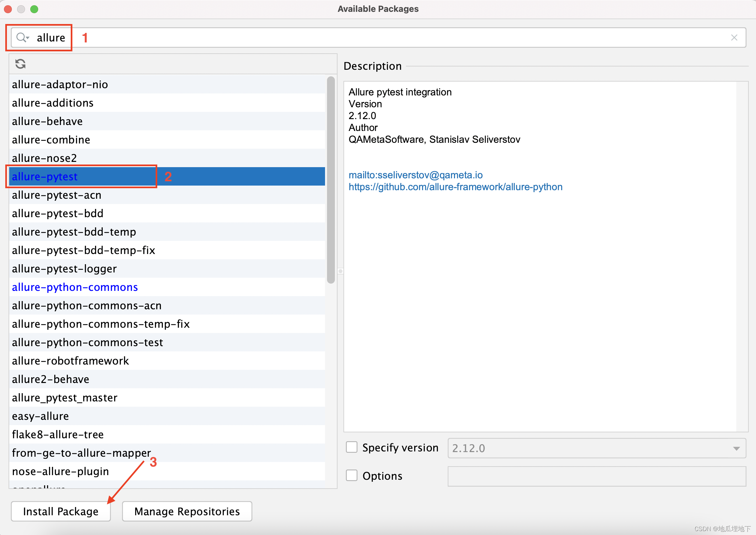
Task: Select allure-robotframework package
Action: pos(70,361)
